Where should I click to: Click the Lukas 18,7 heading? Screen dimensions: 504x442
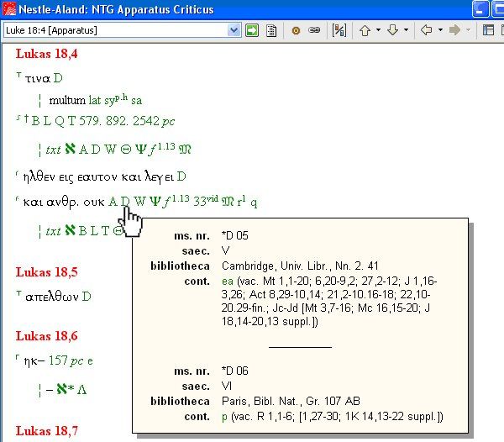(x=46, y=431)
